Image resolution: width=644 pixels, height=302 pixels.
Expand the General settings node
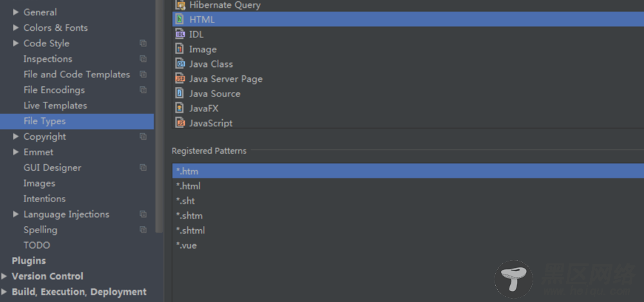15,12
